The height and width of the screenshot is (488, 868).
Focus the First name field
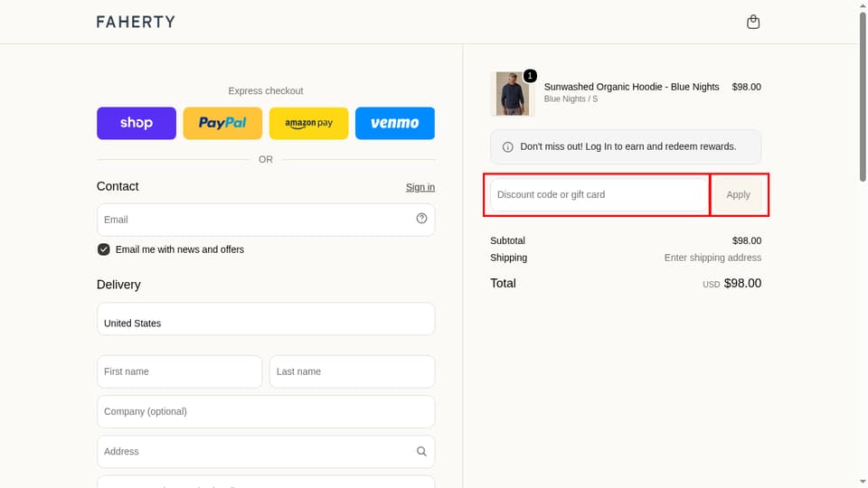(179, 371)
